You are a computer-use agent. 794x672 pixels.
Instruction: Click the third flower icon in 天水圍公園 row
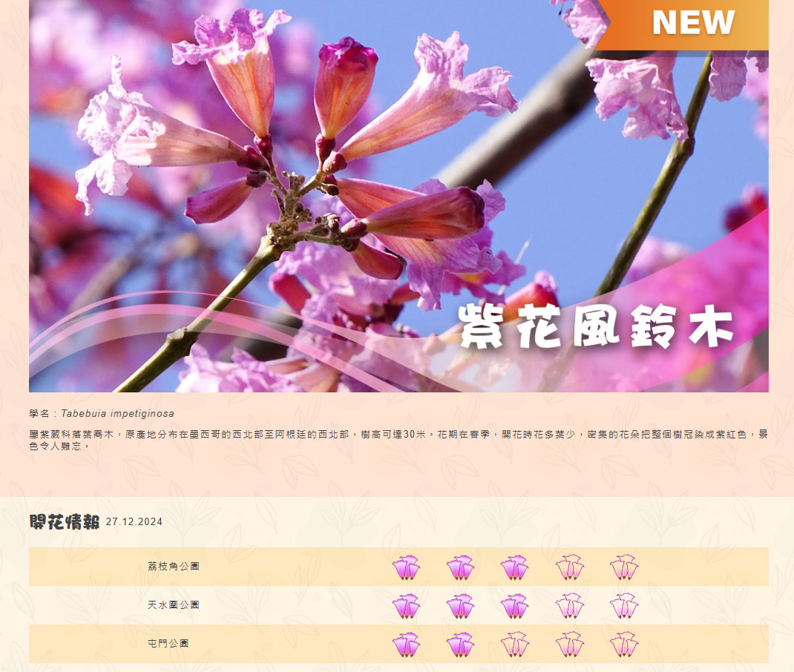pos(514,606)
